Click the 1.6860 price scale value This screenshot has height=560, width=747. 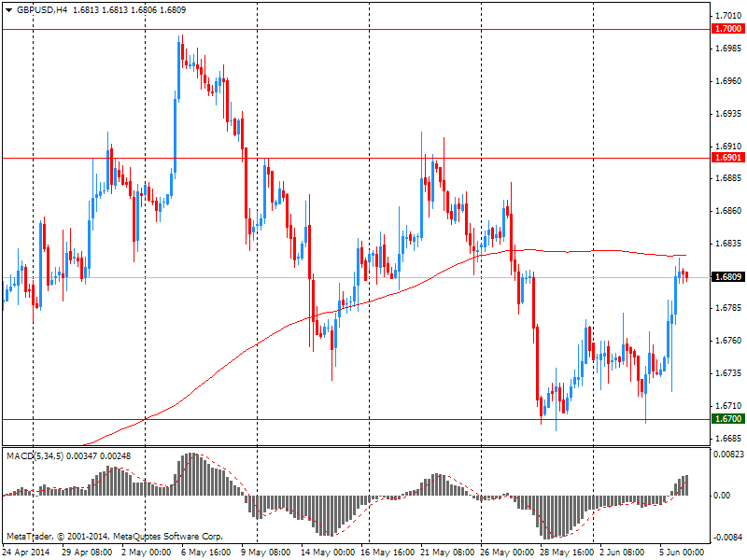tap(729, 211)
